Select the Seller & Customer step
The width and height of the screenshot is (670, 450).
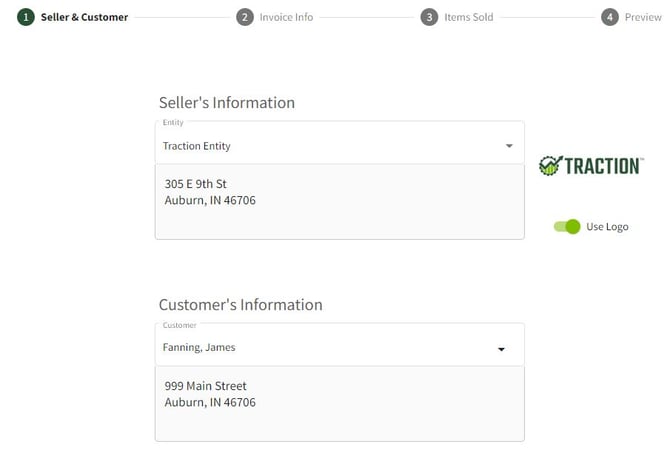[84, 17]
